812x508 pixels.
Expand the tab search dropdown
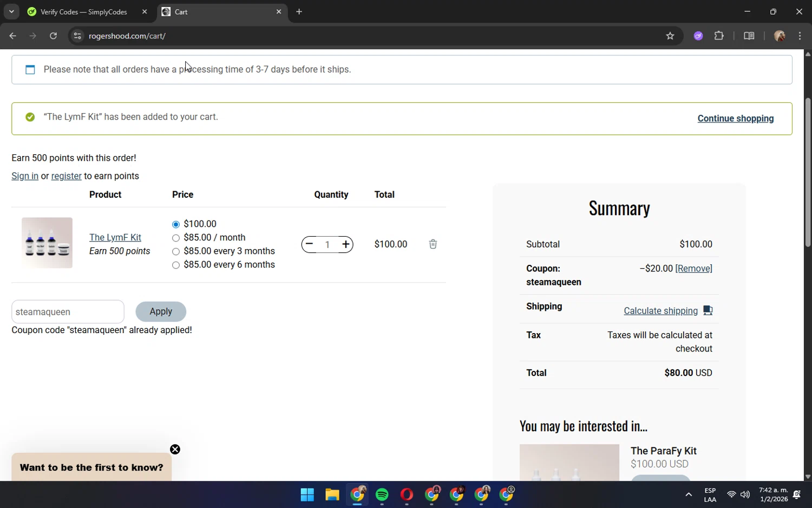(x=11, y=12)
